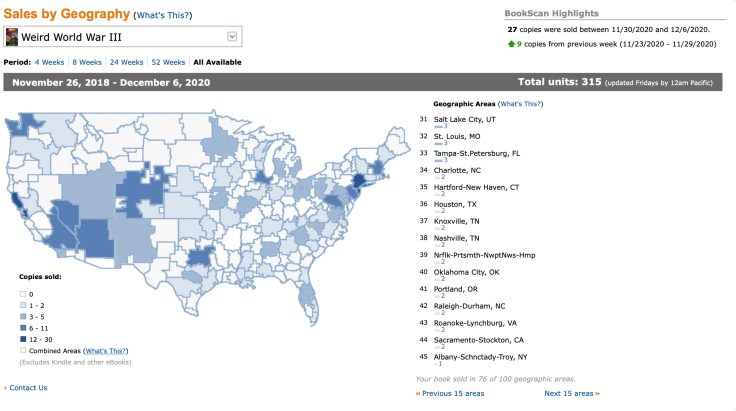Image resolution: width=736 pixels, height=411 pixels.
Task: Enable the Combined Areas checkbox
Action: tap(24, 351)
